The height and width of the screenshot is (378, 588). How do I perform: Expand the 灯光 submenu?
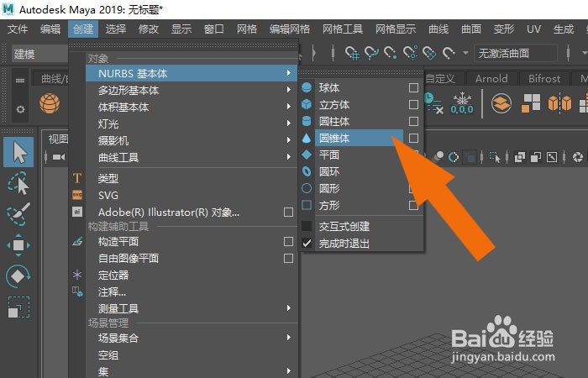(x=192, y=123)
